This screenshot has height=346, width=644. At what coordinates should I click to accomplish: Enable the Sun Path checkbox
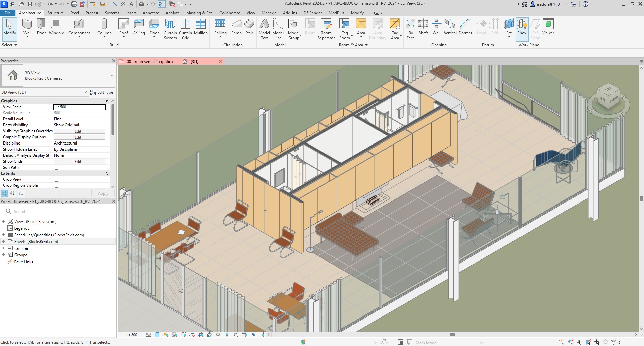click(x=56, y=168)
